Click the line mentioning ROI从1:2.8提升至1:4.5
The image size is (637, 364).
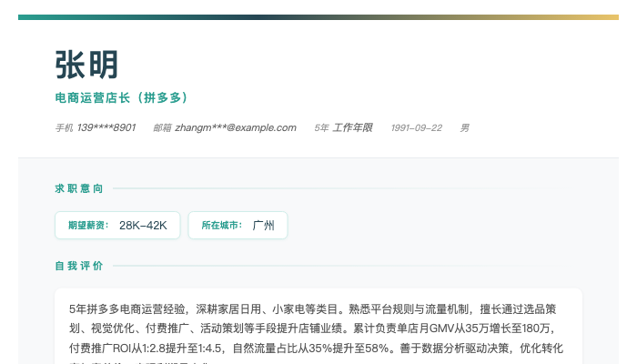tap(316, 349)
